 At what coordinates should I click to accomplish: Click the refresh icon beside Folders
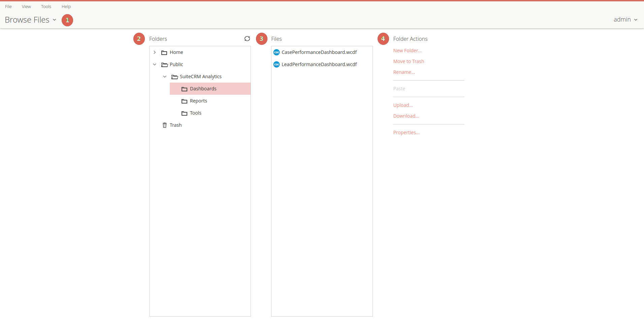[x=247, y=39]
